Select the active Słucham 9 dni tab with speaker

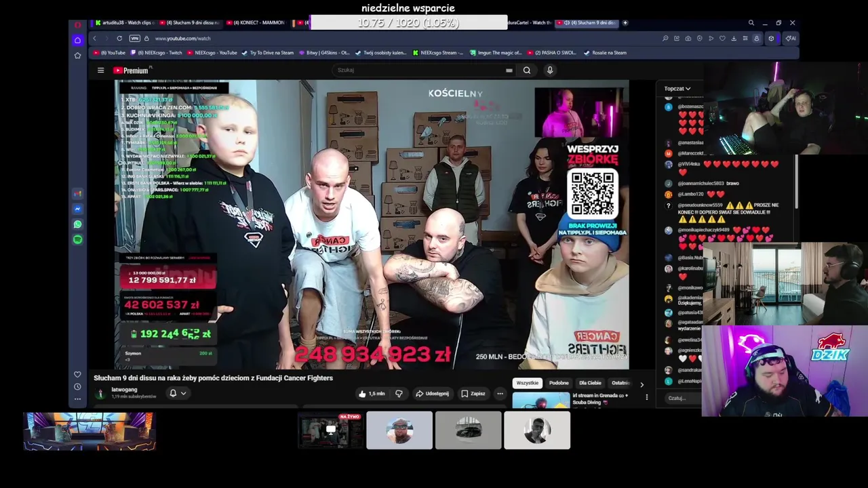point(587,23)
